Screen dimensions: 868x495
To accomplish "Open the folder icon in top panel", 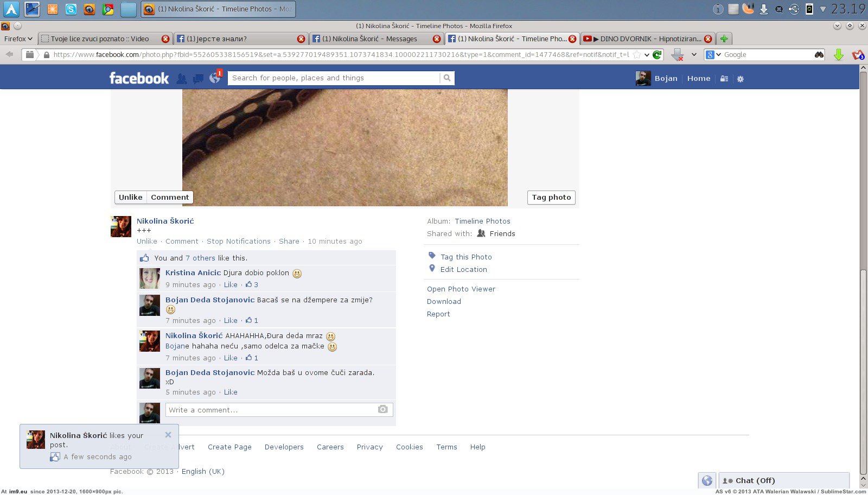I will click(129, 9).
